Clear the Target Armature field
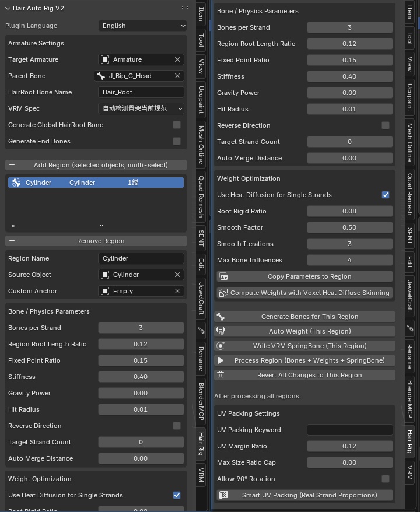 pyautogui.click(x=177, y=59)
